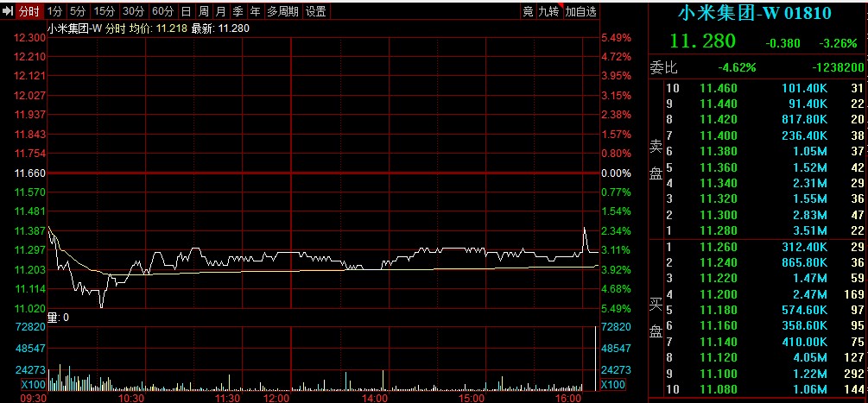Switch to the 1分 chart period
868x403 pixels.
[x=54, y=11]
